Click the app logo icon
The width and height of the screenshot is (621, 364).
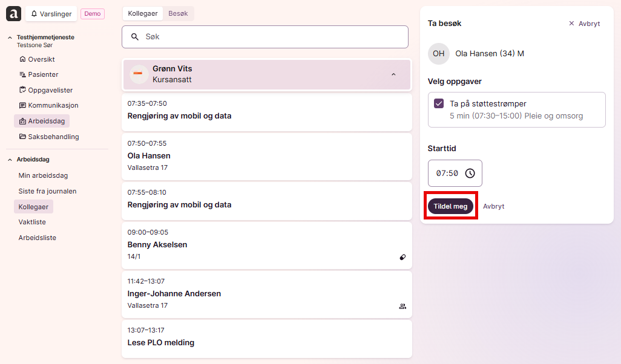pyautogui.click(x=13, y=14)
